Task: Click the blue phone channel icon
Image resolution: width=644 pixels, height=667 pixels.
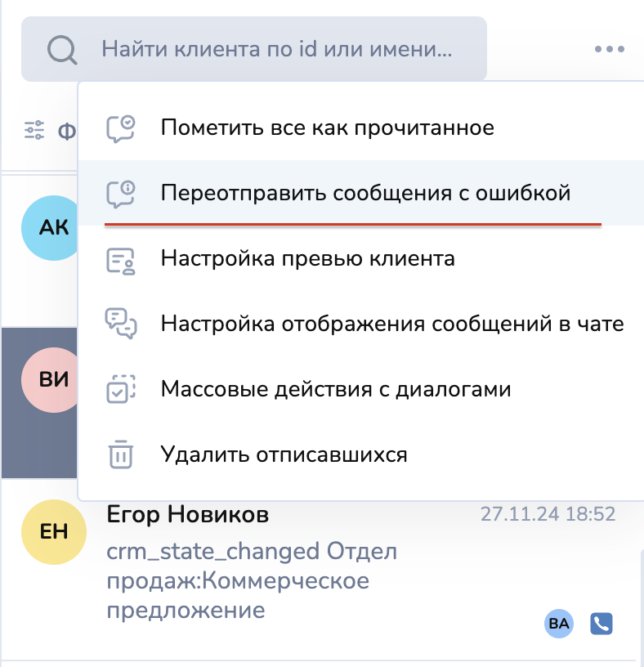Action: pos(602,624)
